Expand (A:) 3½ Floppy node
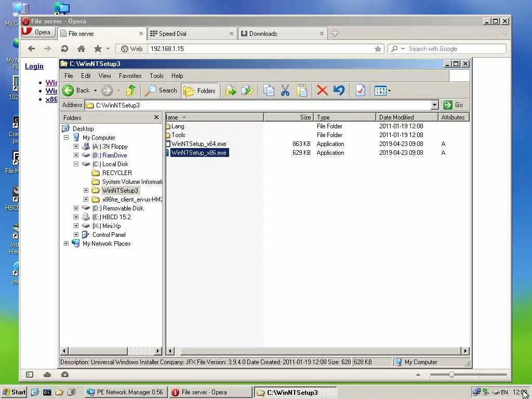 [76, 146]
